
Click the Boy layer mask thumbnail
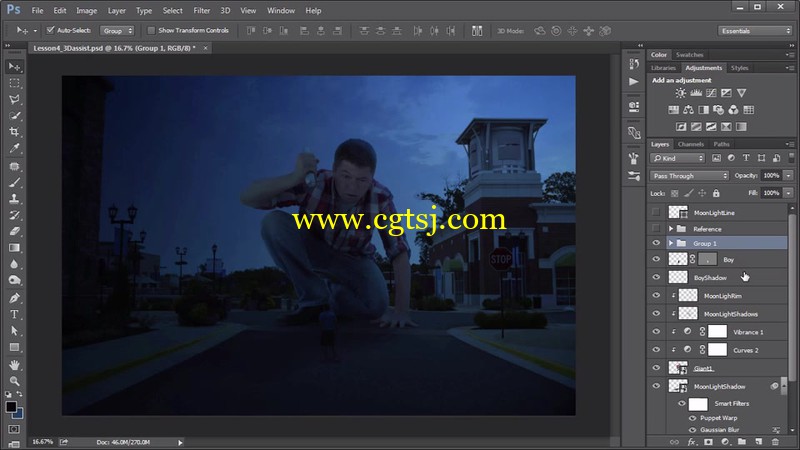707,259
